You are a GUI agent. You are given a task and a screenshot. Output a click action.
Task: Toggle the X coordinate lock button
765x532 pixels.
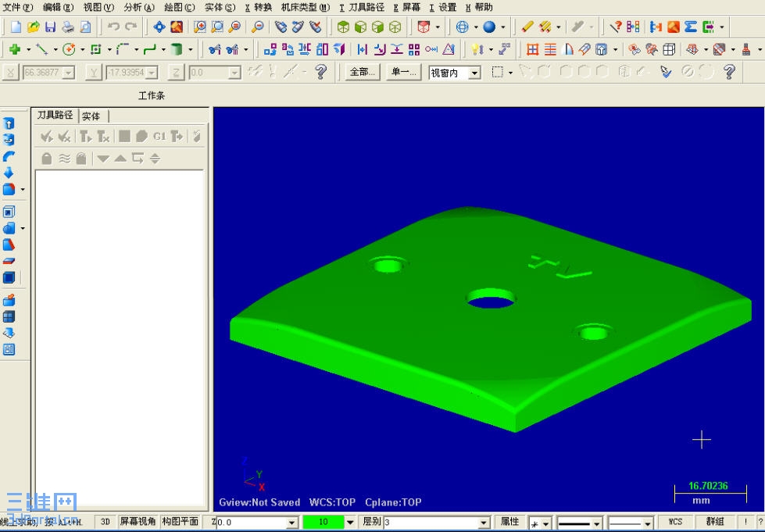[x=10, y=73]
